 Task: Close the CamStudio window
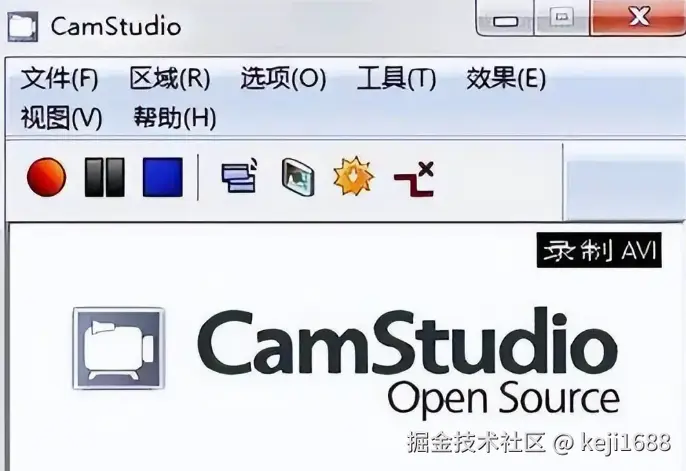click(x=638, y=17)
